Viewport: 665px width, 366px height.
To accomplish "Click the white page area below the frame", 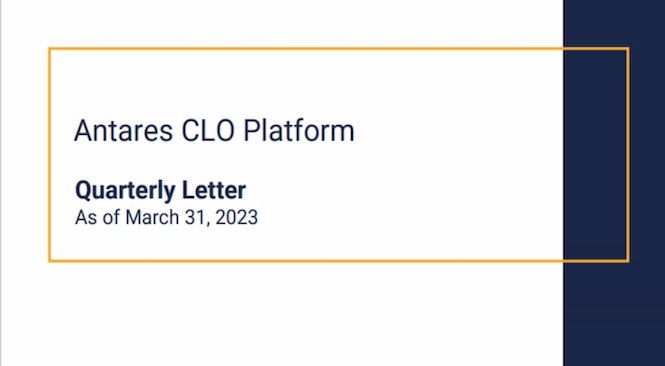I will coord(282,314).
